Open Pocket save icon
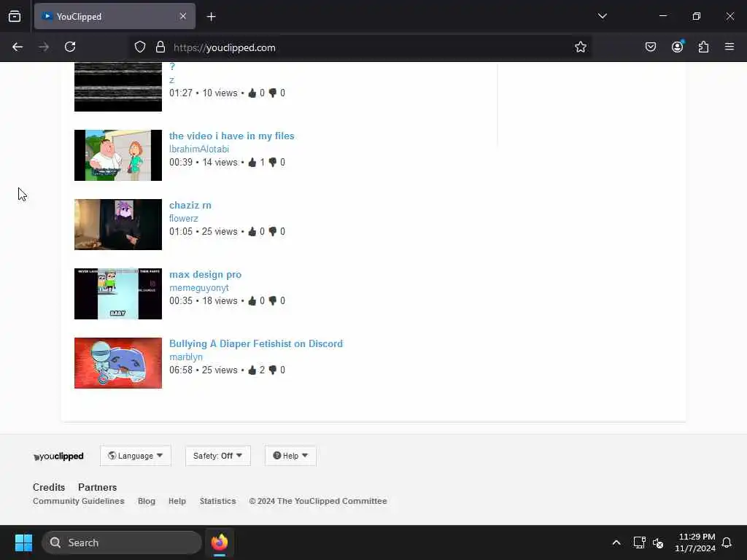The width and height of the screenshot is (747, 560). pos(650,47)
